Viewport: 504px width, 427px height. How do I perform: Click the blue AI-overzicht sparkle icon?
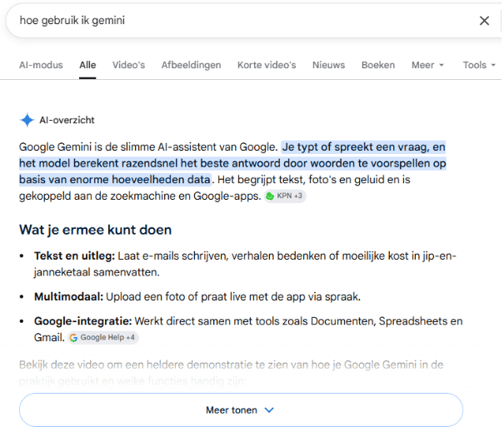[27, 120]
